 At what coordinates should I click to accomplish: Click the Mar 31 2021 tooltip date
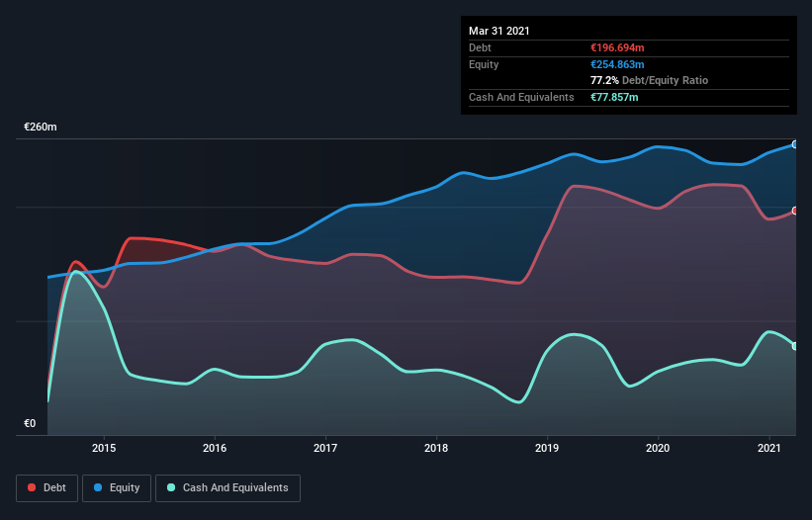(x=499, y=31)
